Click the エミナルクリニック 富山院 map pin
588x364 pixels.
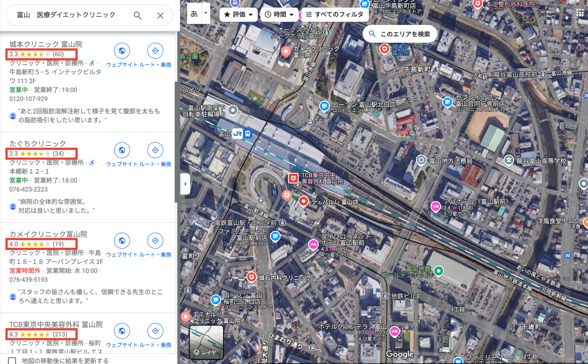(x=185, y=317)
